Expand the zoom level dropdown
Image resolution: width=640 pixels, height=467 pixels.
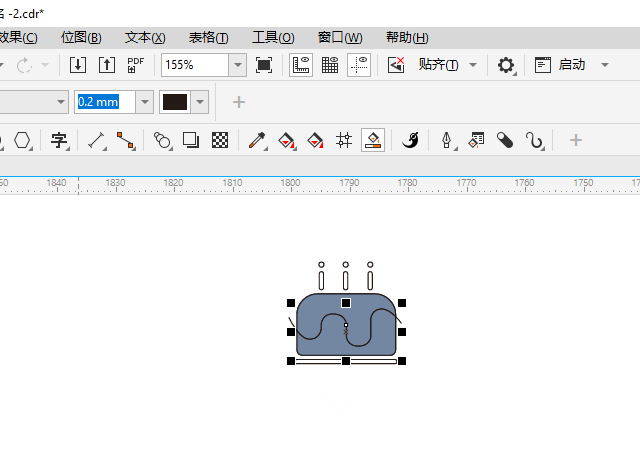[237, 65]
